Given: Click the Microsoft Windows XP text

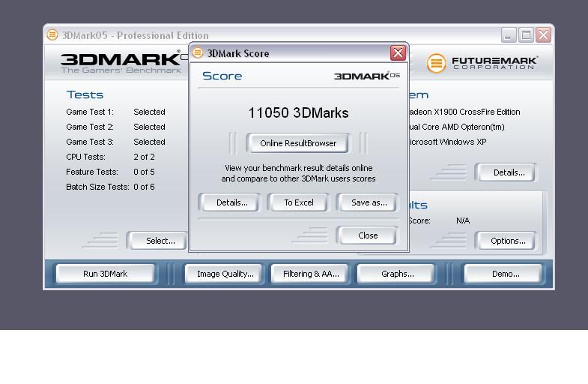Looking at the screenshot, I should [x=448, y=142].
